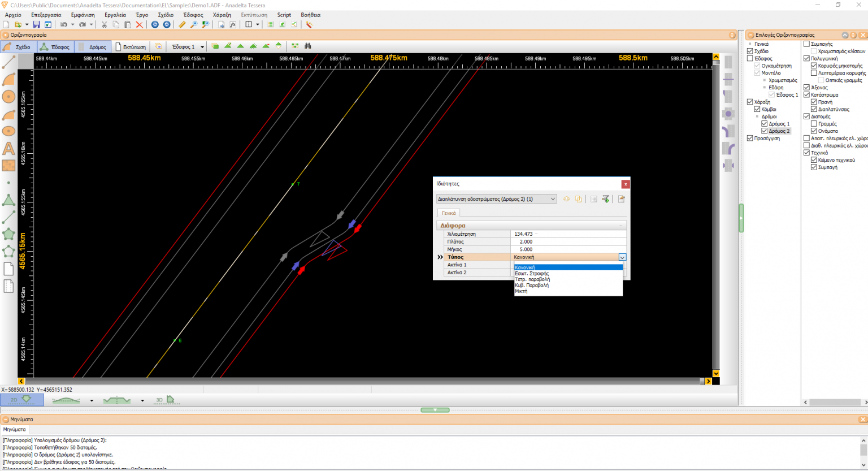Click the blue back navigation arrow icon
868x471 pixels.
(154, 24)
